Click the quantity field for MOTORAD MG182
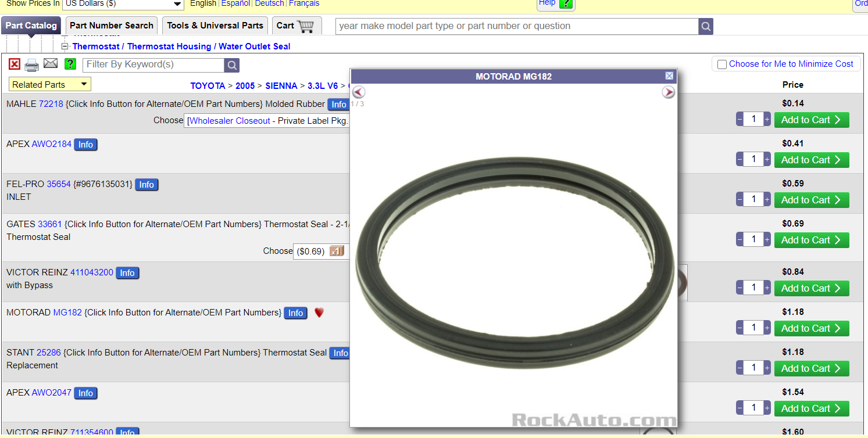The width and height of the screenshot is (868, 438). click(x=753, y=328)
